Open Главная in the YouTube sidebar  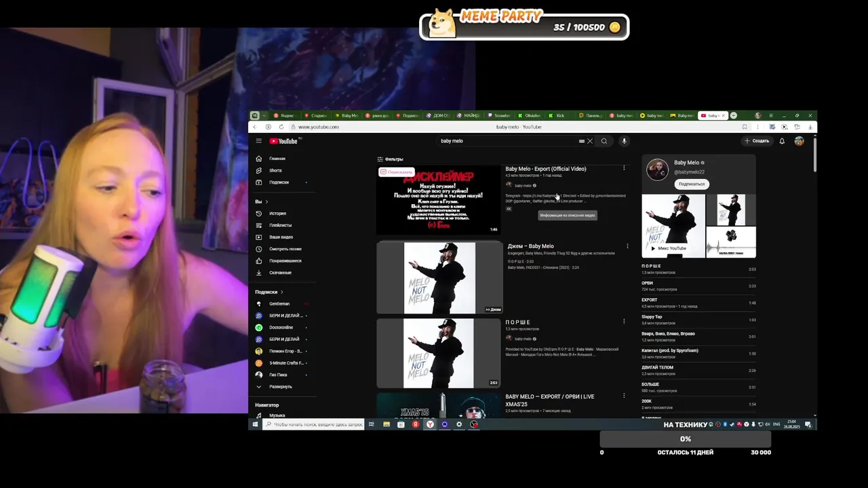click(277, 159)
